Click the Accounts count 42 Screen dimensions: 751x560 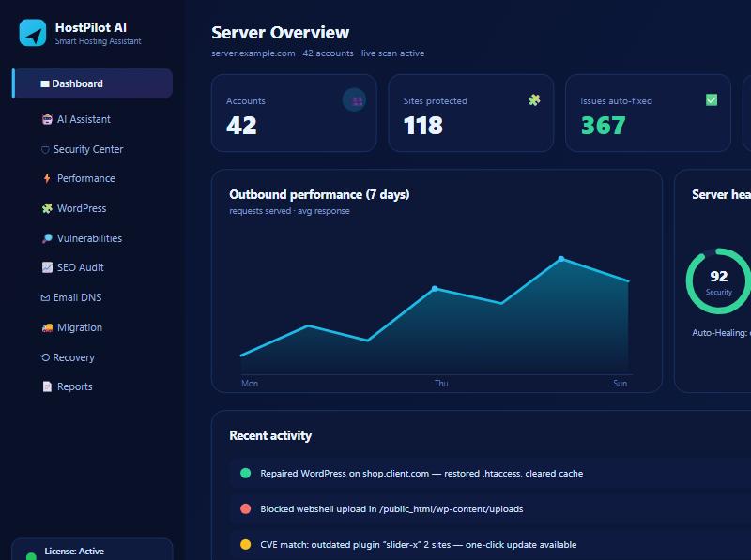click(x=242, y=126)
